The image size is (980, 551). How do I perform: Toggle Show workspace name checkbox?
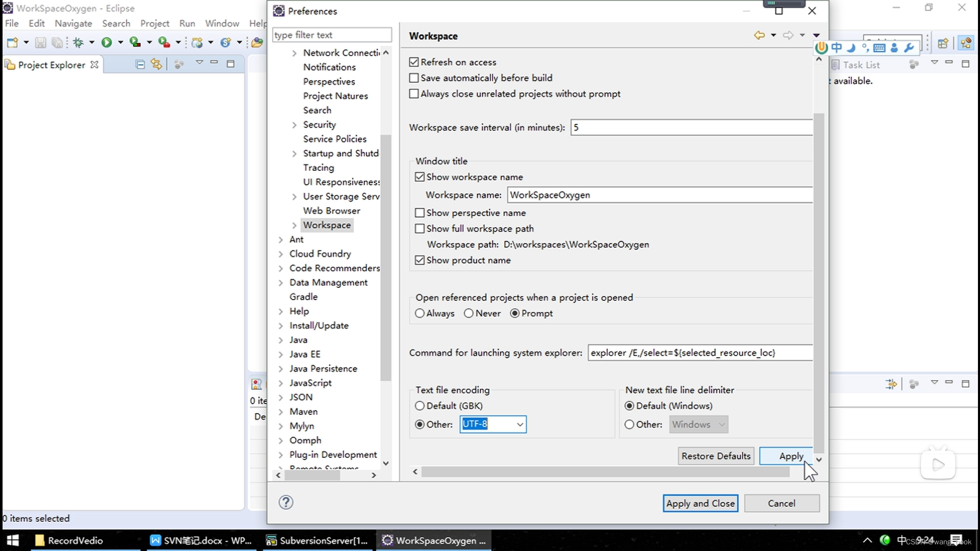click(x=420, y=177)
